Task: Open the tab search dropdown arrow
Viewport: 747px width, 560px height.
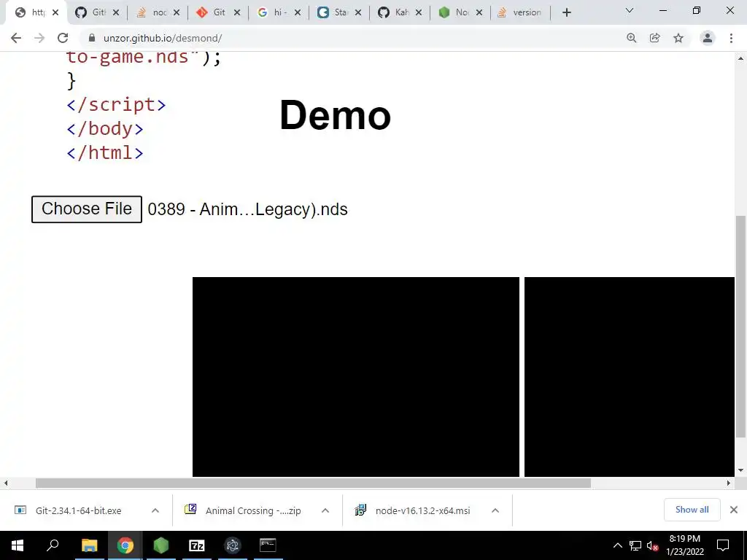Action: click(x=630, y=10)
